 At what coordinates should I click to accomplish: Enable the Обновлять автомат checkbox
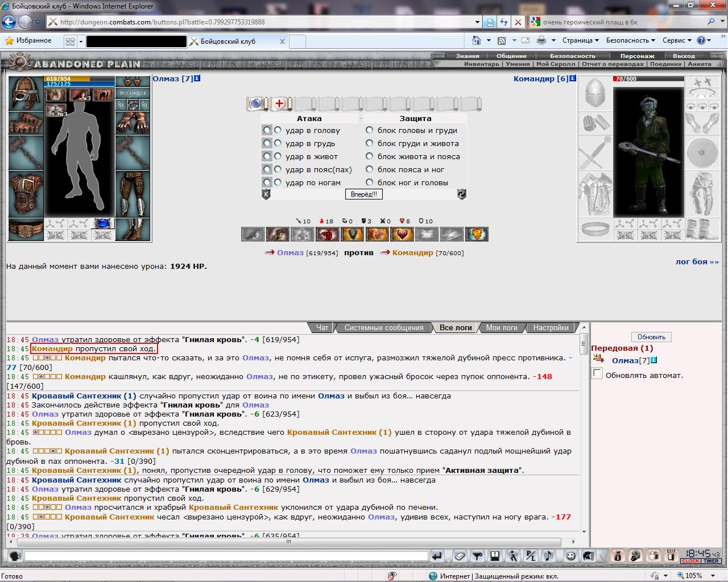[x=597, y=373]
